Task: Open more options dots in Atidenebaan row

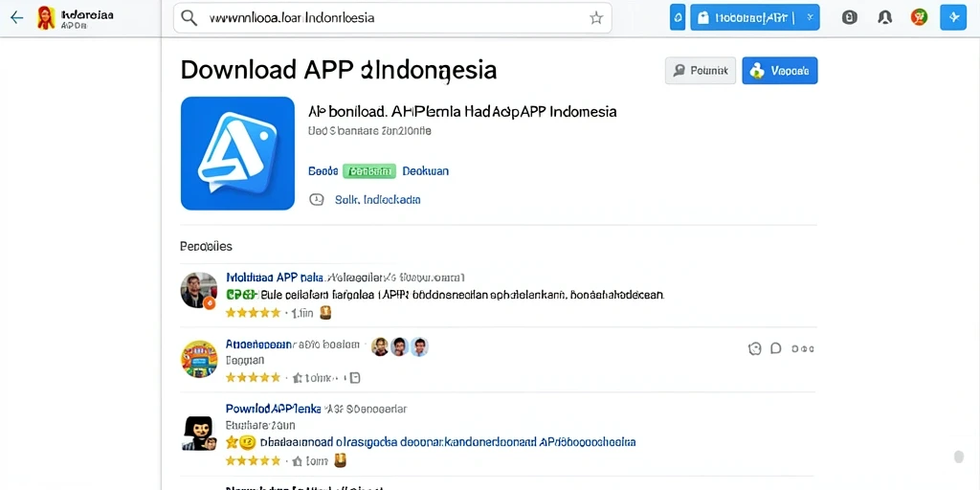Action: (x=803, y=348)
